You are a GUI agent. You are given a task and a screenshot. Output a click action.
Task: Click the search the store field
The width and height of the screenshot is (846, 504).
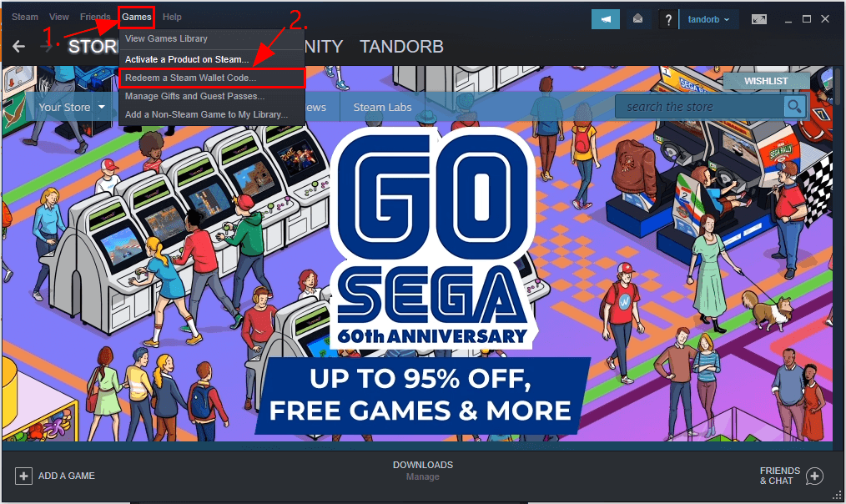pos(699,107)
